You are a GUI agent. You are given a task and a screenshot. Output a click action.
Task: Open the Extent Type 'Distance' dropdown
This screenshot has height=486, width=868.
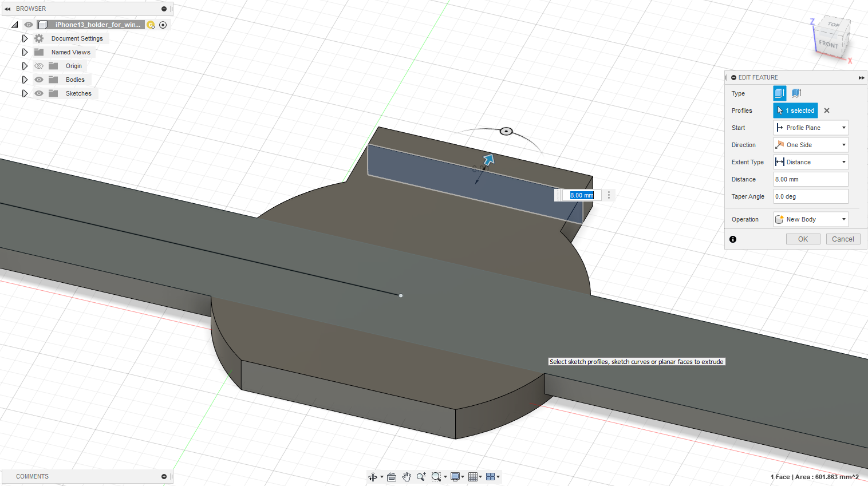tap(811, 162)
